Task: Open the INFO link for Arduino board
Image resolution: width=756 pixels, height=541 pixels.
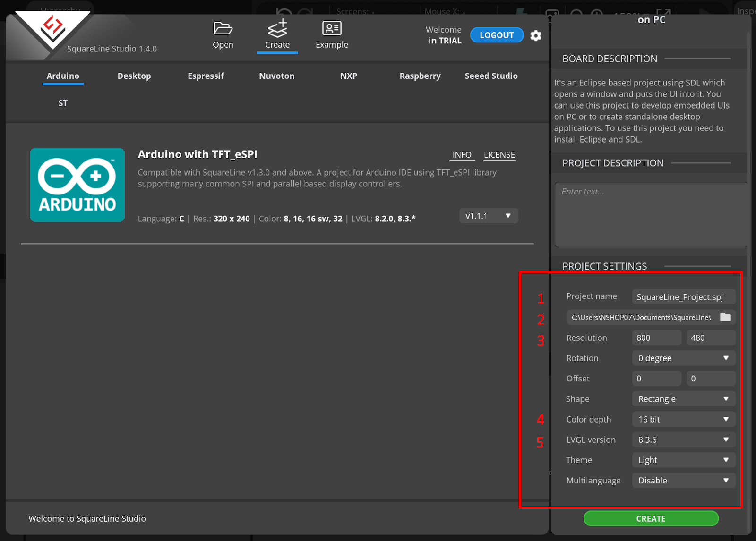Action: tap(462, 155)
